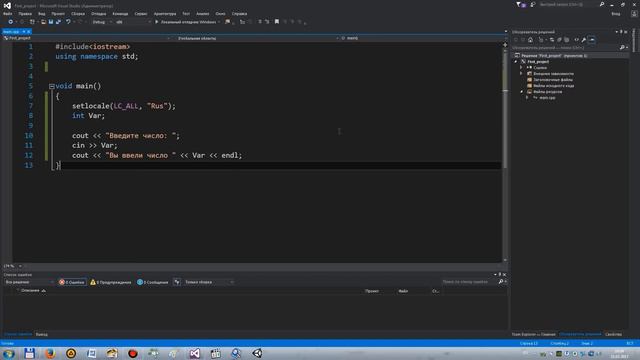Switch to the Свойства tab

point(613,334)
